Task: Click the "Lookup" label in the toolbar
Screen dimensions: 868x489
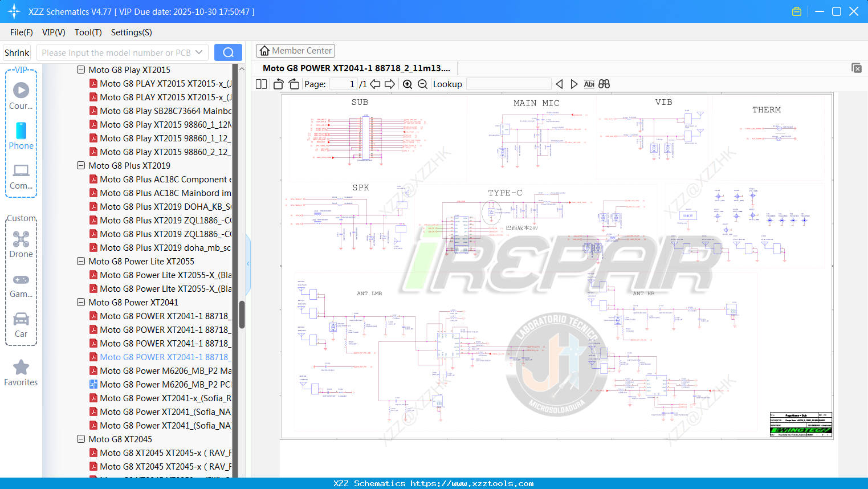Action: 447,84
